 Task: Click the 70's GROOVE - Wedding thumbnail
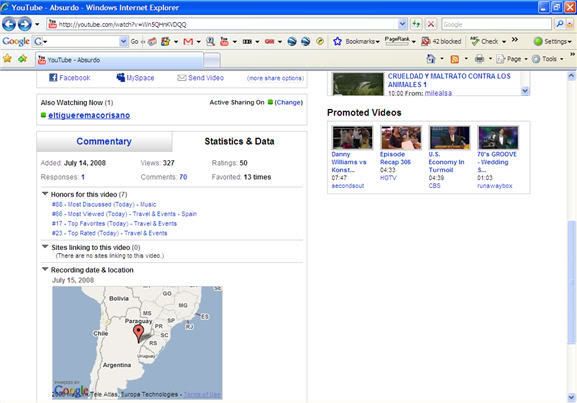tap(498, 138)
